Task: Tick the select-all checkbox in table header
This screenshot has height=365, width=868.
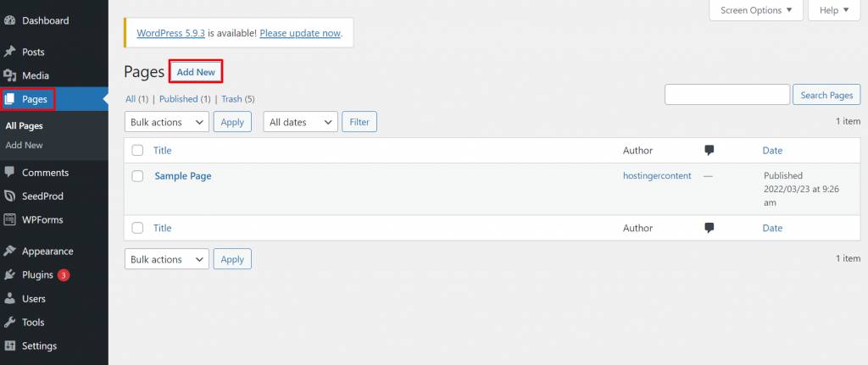Action: point(137,151)
